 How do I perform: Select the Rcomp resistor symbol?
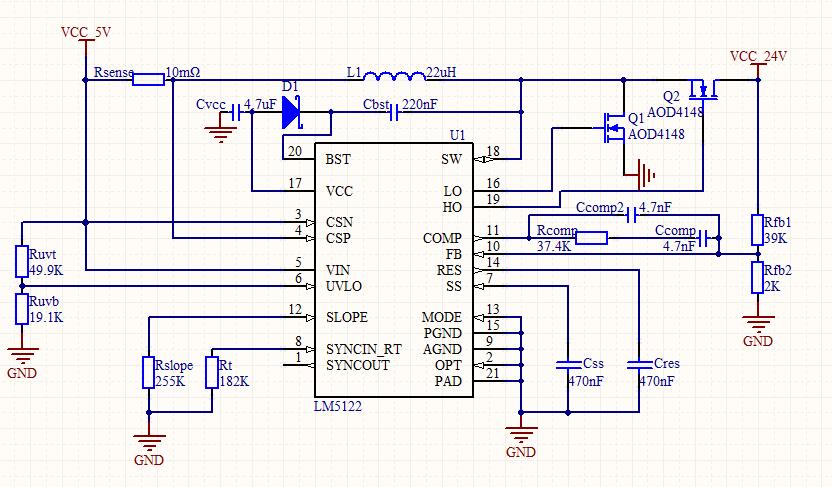click(592, 238)
